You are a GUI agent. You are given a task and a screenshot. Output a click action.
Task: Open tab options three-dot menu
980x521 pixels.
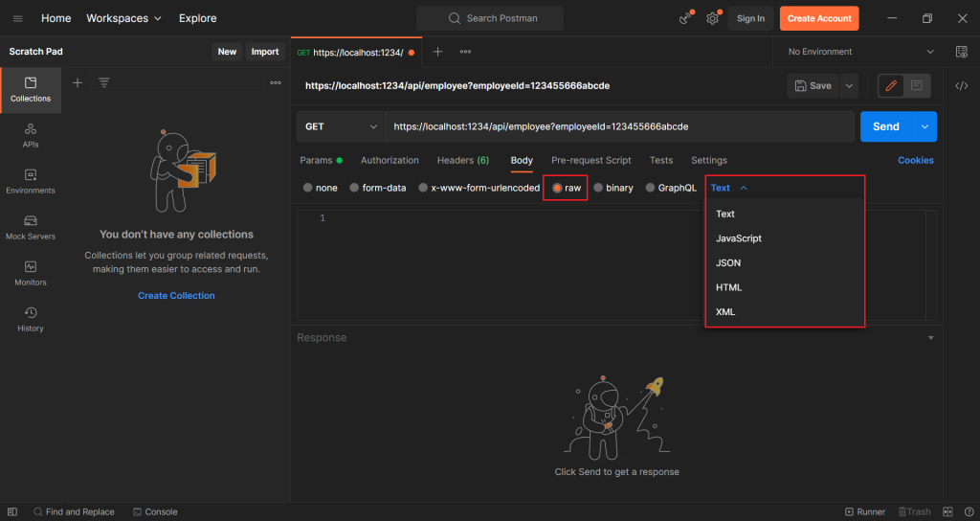[x=465, y=52]
